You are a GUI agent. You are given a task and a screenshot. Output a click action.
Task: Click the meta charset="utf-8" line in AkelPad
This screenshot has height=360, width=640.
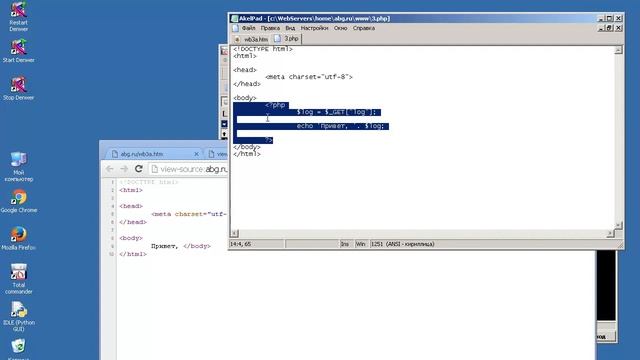click(x=309, y=77)
